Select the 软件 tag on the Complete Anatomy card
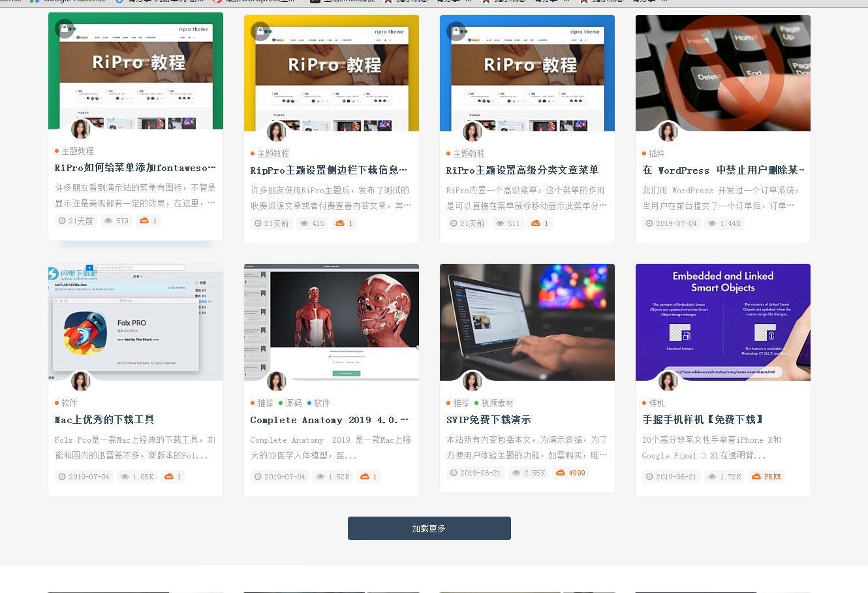This screenshot has width=868, height=593. point(322,403)
